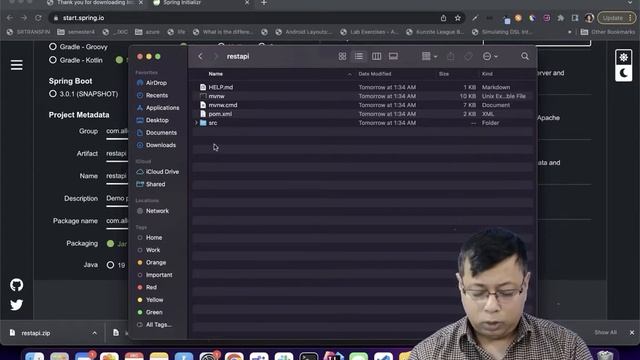Switch Finder to gallery view
This screenshot has width=640, height=360.
393,56
